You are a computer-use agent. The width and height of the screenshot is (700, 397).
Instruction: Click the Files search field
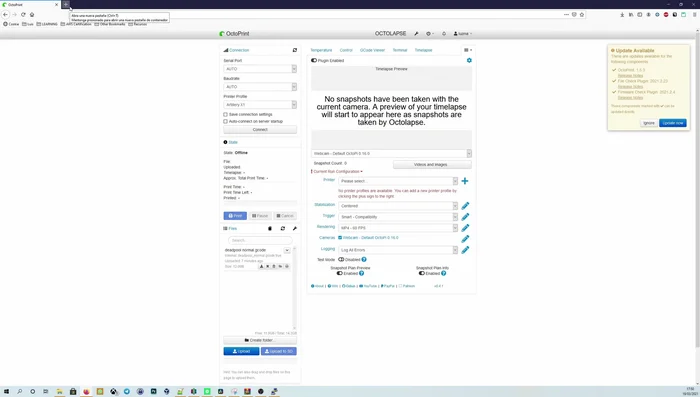point(260,240)
